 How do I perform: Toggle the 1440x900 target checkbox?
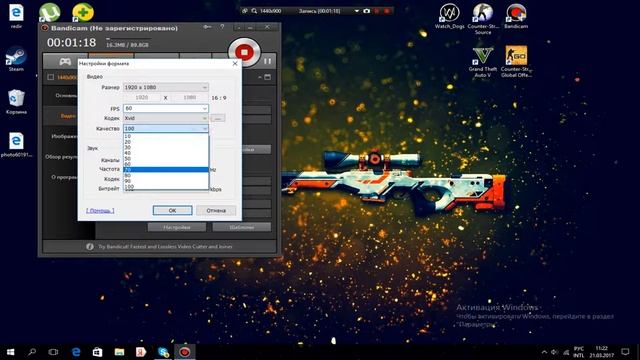click(51, 77)
